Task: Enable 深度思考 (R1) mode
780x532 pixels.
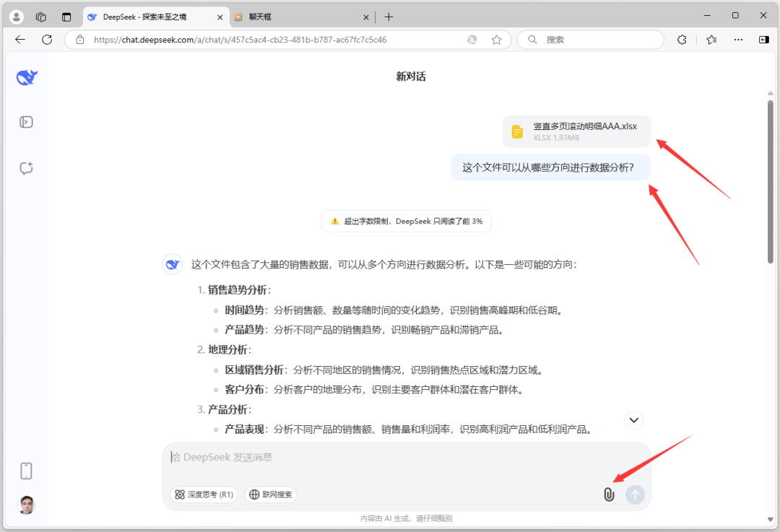Action: point(203,494)
